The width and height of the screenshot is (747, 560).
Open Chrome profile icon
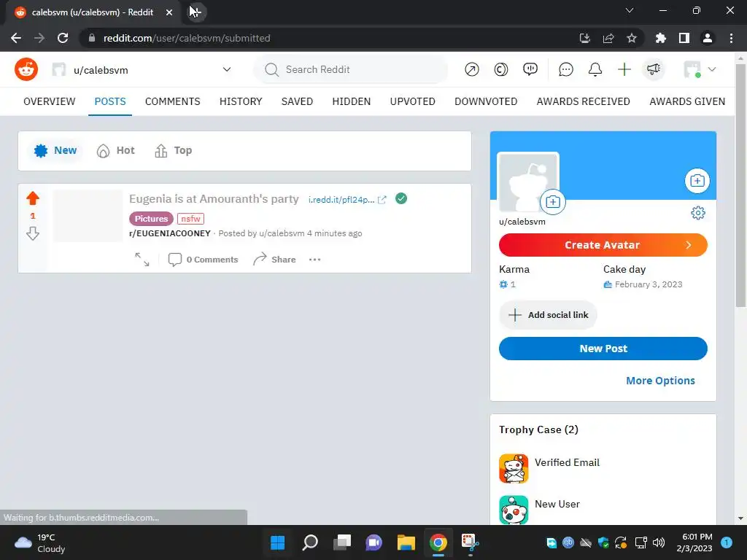tap(708, 38)
